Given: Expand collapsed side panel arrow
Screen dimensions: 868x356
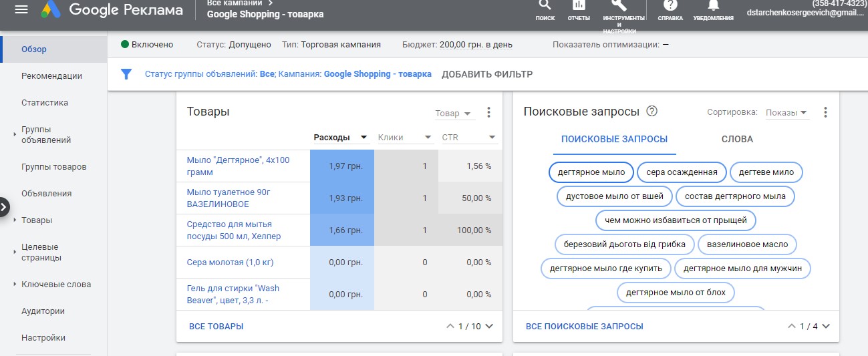Looking at the screenshot, I should tap(4, 206).
